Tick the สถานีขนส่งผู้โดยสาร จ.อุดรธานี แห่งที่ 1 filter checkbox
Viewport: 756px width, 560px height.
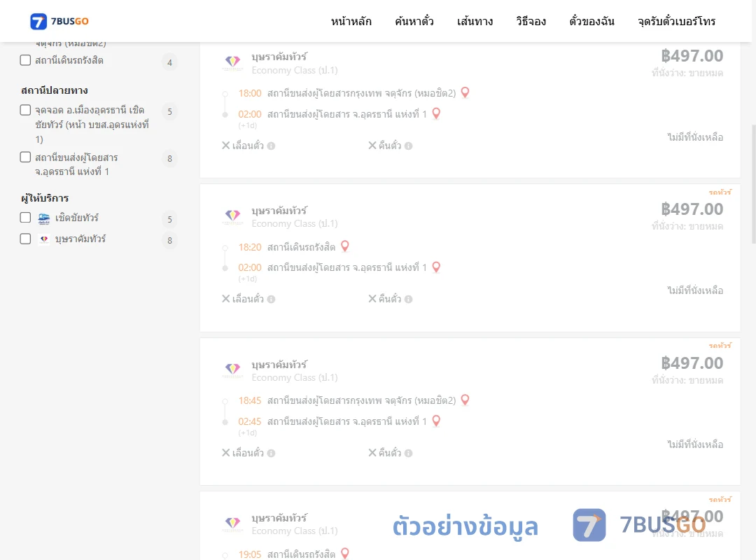point(26,157)
